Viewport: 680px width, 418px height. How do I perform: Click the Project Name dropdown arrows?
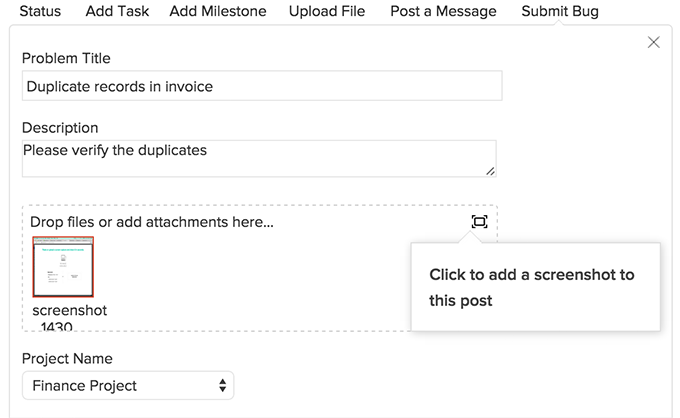coord(222,385)
